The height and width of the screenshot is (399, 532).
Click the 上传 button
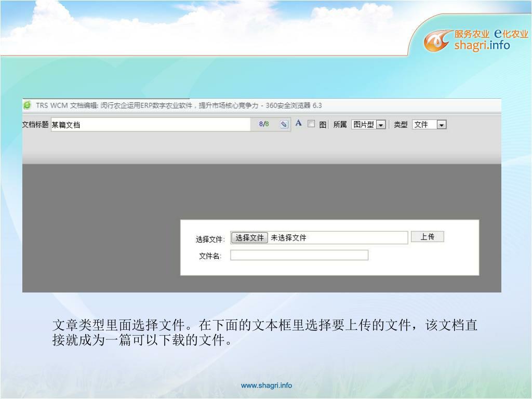(428, 236)
